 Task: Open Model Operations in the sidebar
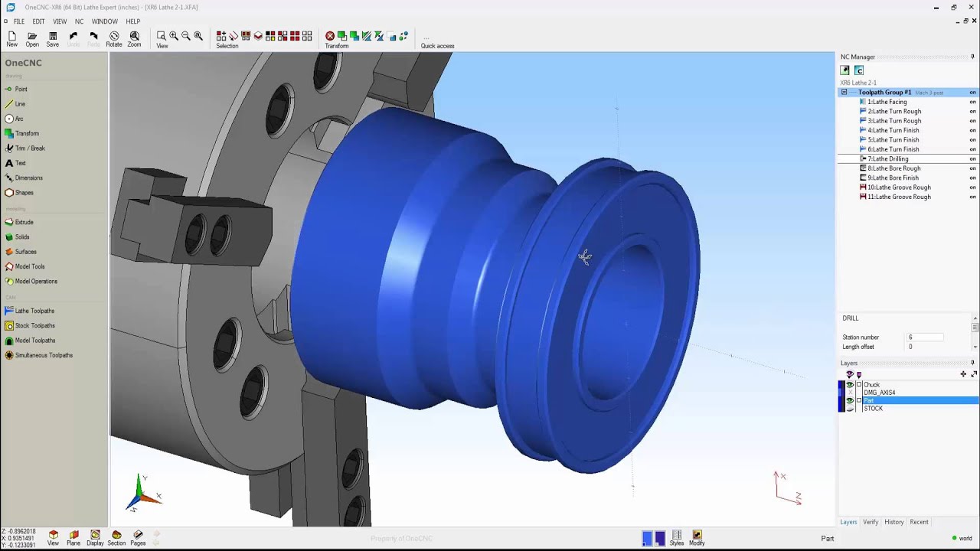tap(31, 282)
